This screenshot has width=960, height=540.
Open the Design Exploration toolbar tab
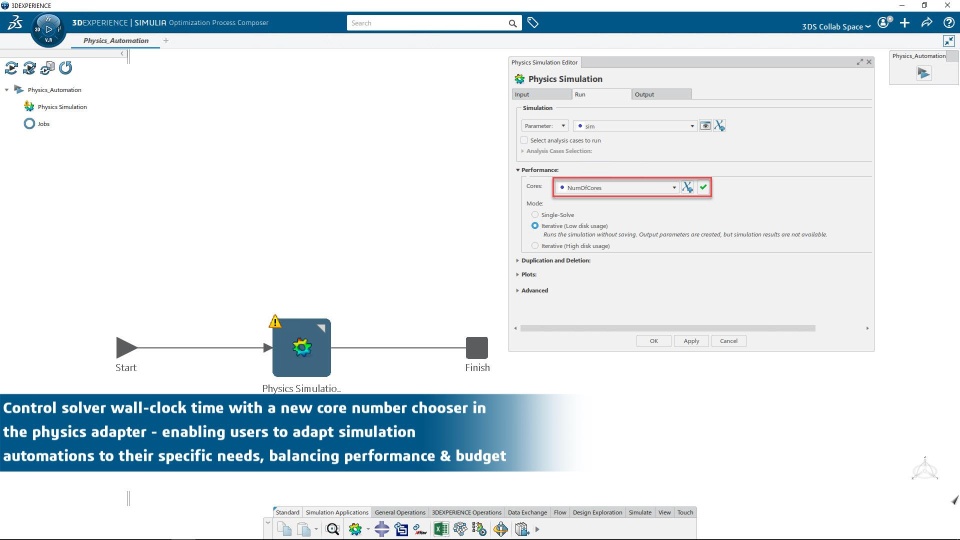(597, 512)
